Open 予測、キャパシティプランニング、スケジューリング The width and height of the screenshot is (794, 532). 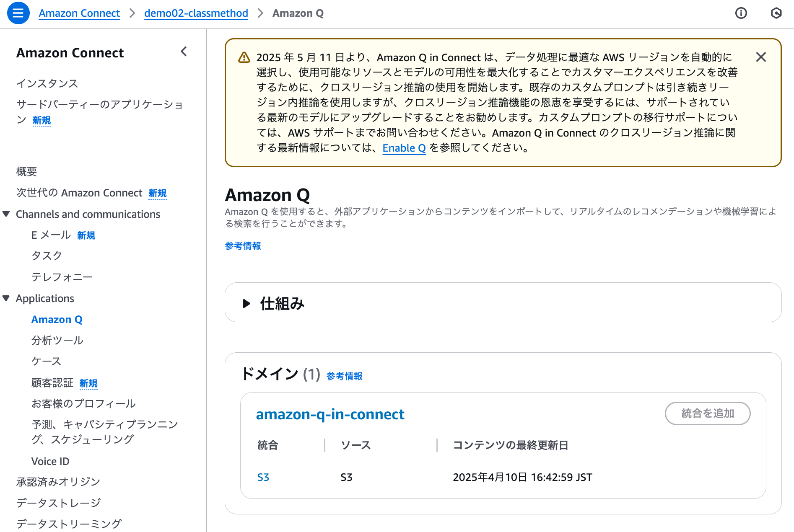tap(104, 431)
